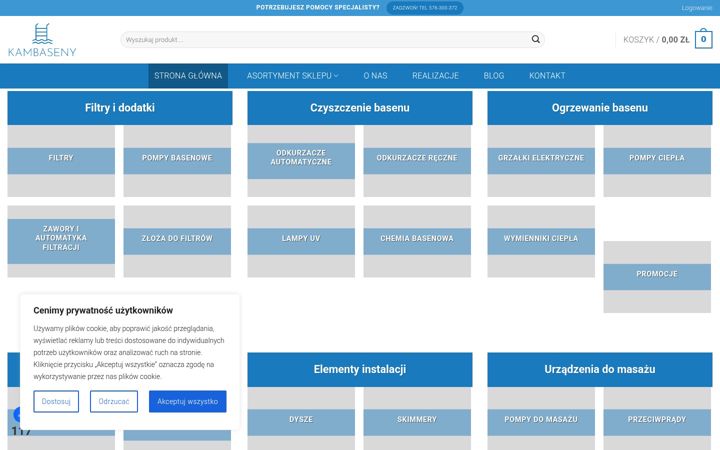Image resolution: width=720 pixels, height=450 pixels.
Task: Click Odrzucać in cookie banner
Action: pyautogui.click(x=114, y=401)
